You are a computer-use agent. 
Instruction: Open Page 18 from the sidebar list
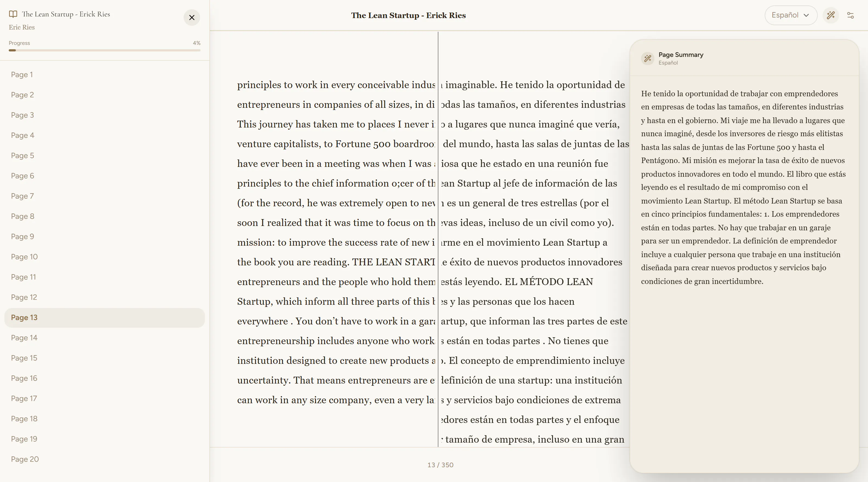[x=104, y=419]
